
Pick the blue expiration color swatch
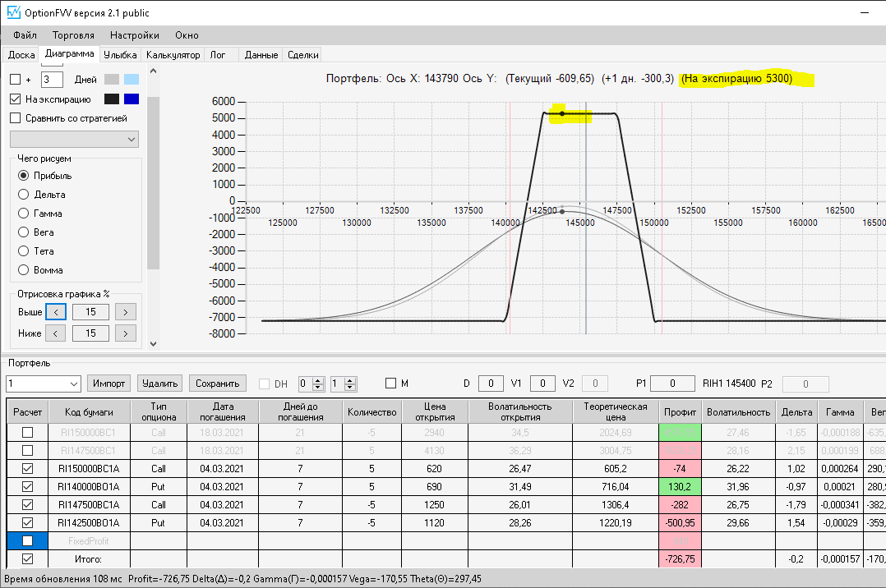coord(132,99)
